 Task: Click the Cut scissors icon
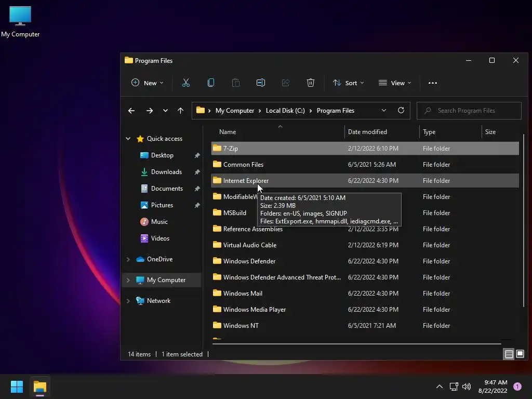(185, 83)
